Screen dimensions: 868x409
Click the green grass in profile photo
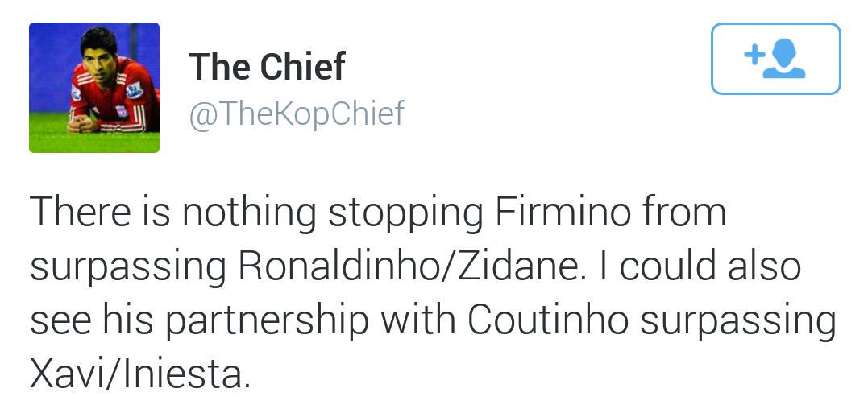pyautogui.click(x=94, y=143)
